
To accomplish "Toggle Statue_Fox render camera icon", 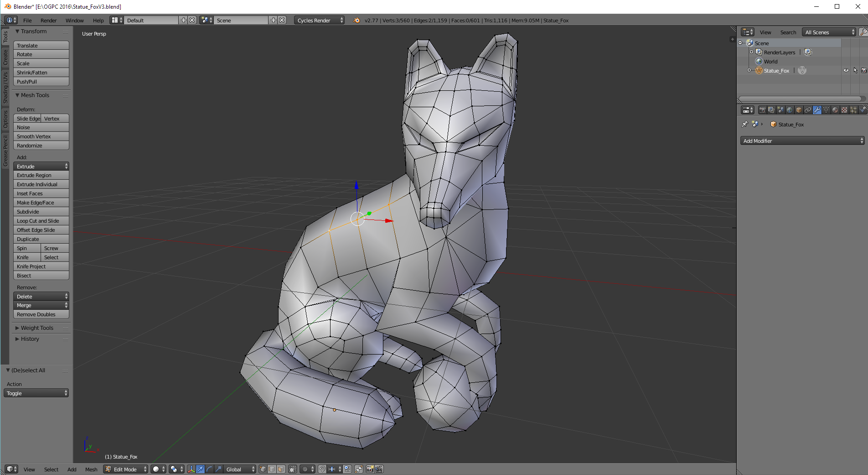I will point(863,70).
